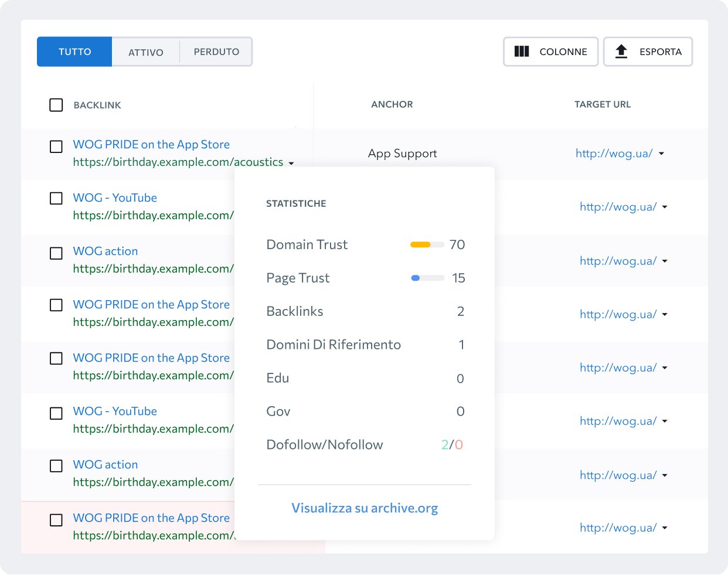Viewport: 728px width, 575px height.
Task: Click the red nofollow count 0
Action: point(459,445)
